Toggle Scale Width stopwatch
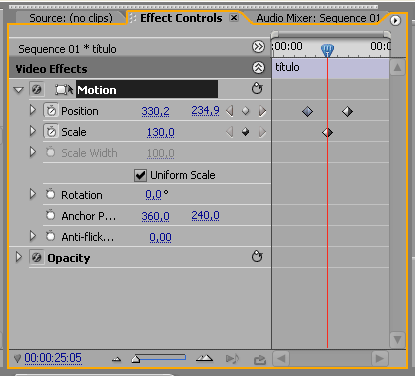The image size is (415, 376). click(51, 152)
